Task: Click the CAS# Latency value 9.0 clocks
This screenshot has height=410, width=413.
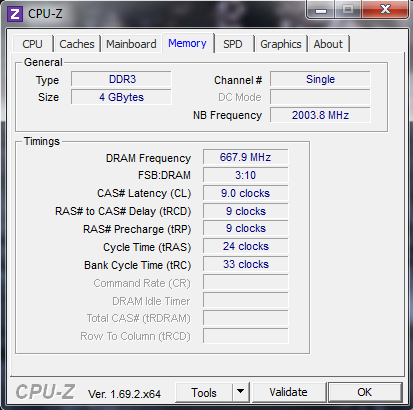Action: click(x=245, y=193)
